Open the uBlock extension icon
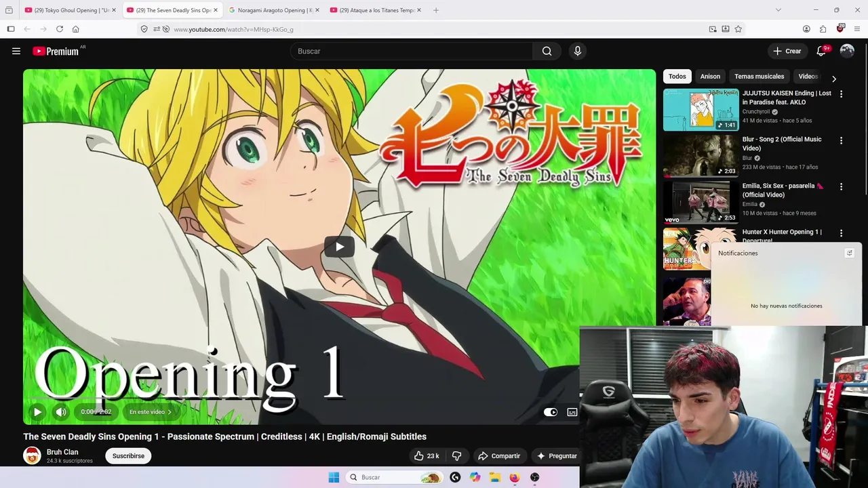The width and height of the screenshot is (868, 488). 840,28
